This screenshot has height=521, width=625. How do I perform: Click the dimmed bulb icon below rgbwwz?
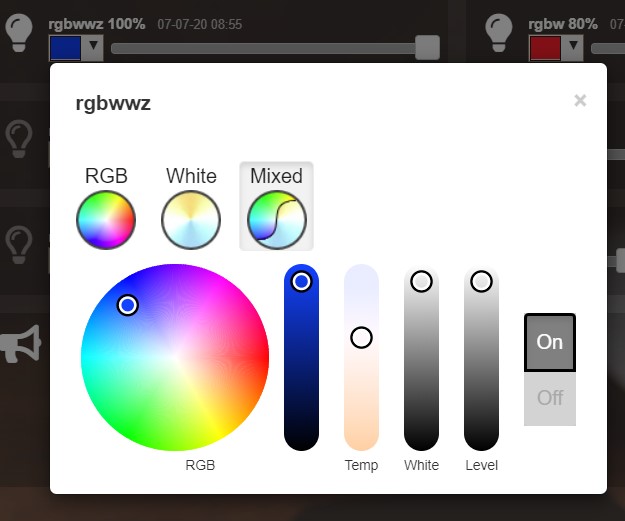click(x=19, y=139)
